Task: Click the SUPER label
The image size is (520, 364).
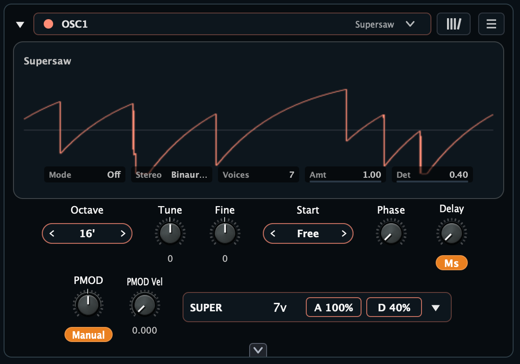Action: [x=206, y=307]
